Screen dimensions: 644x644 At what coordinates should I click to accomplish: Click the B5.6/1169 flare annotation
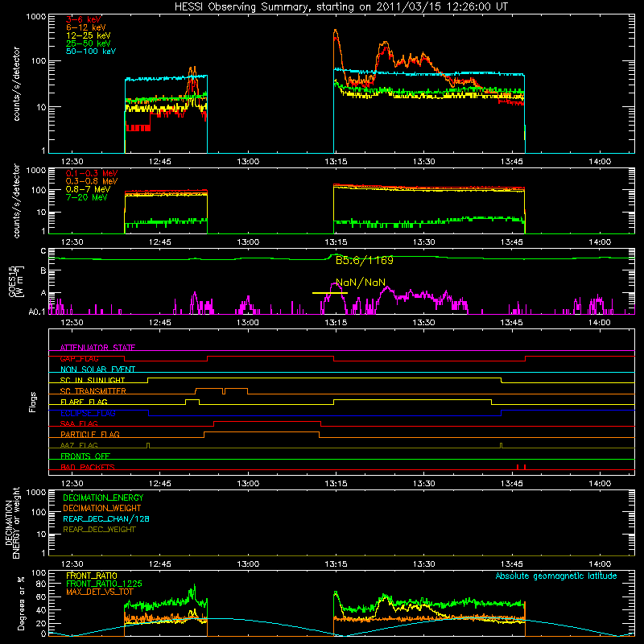[x=365, y=260]
